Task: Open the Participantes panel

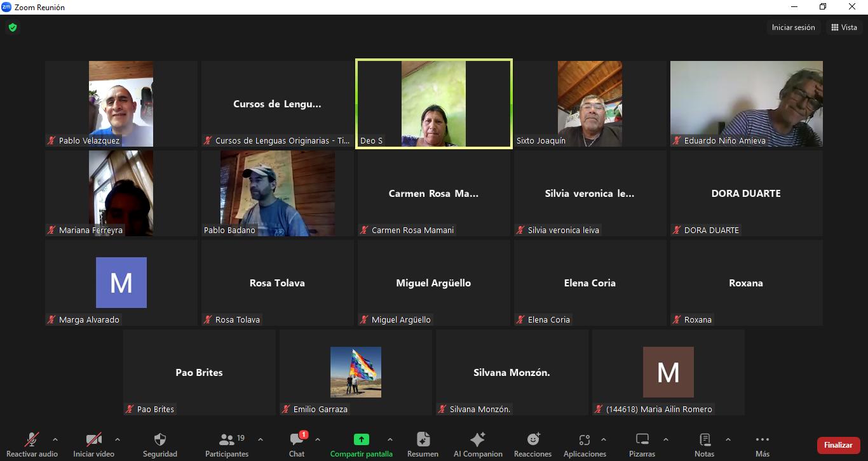Action: (227, 440)
